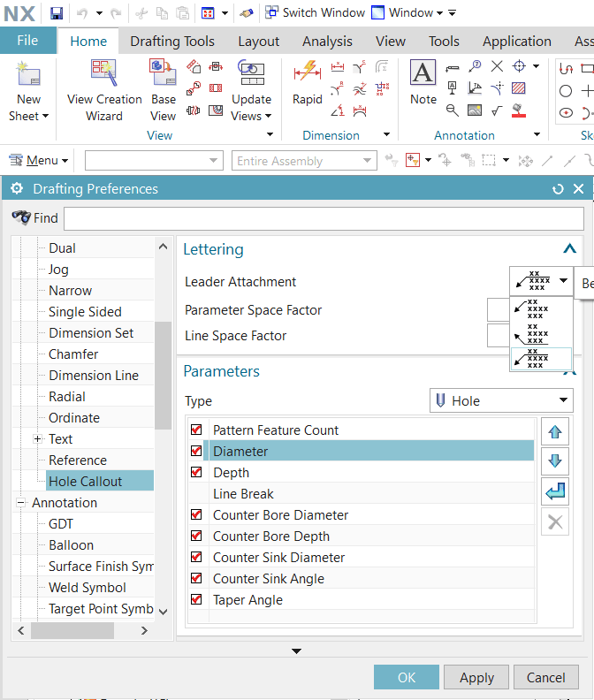Select the Weld Symbol tree item
594x700 pixels.
[x=88, y=588]
